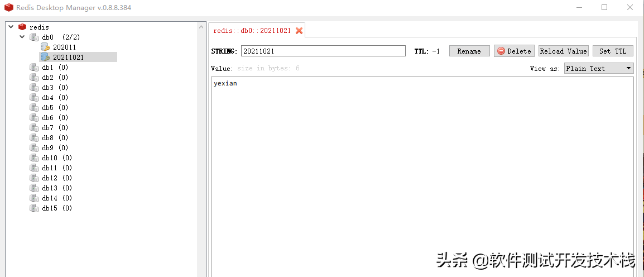
Task: Click the db4 database icon
Action: pyautogui.click(x=34, y=97)
